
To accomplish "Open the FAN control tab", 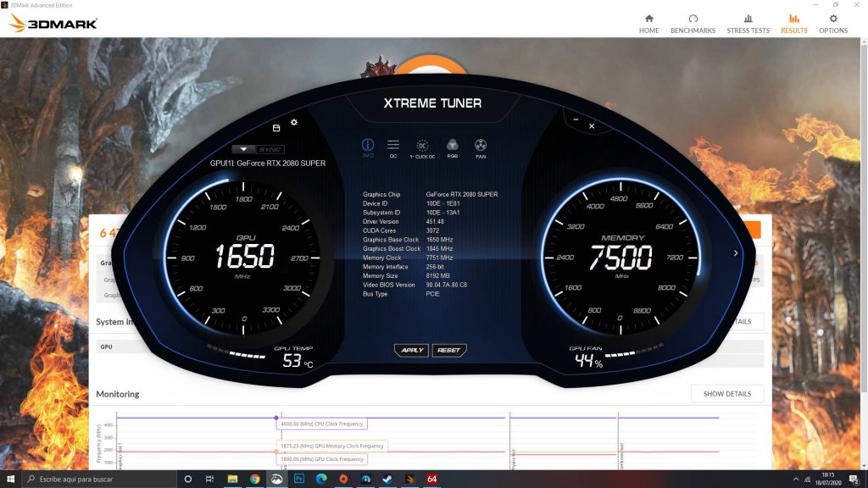I will point(481,148).
